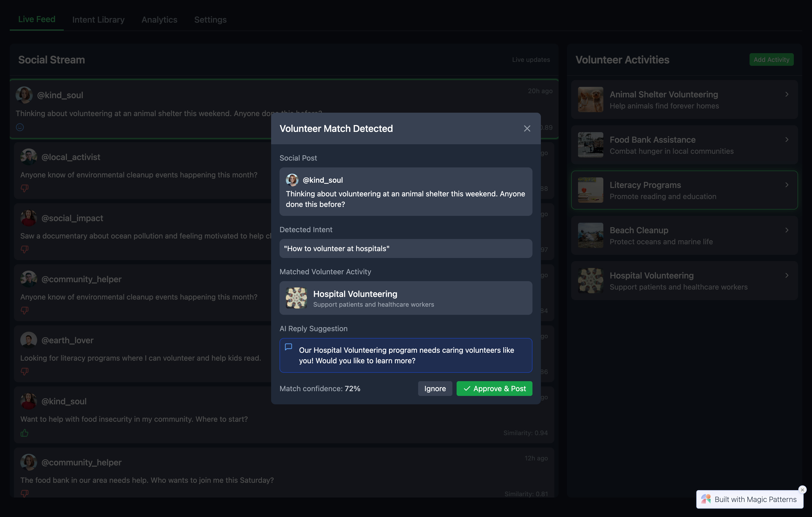Switch to Intent Library tab
Image resolution: width=812 pixels, height=517 pixels.
click(x=98, y=19)
